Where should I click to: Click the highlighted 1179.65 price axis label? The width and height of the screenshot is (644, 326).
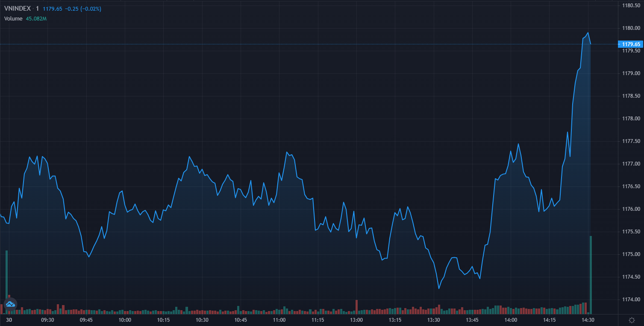(631, 44)
